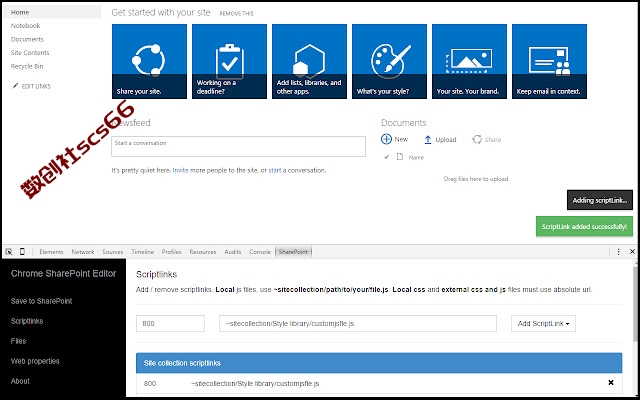Toggle the DevTools inspect element icon
This screenshot has height=400, width=640.
[x=9, y=252]
